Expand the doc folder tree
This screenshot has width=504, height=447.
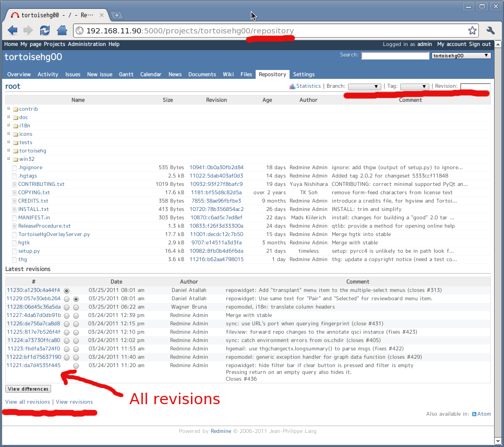click(9, 117)
